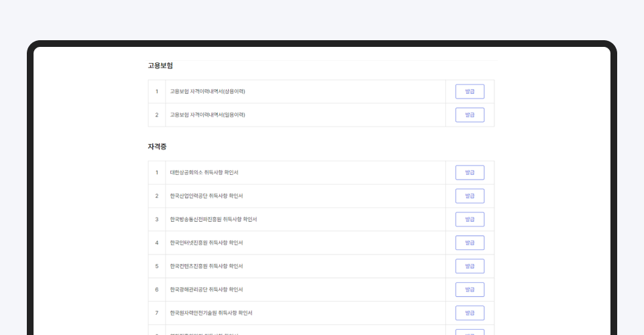Click 발급 for 한국원자력안전기술원 확인서

470,313
